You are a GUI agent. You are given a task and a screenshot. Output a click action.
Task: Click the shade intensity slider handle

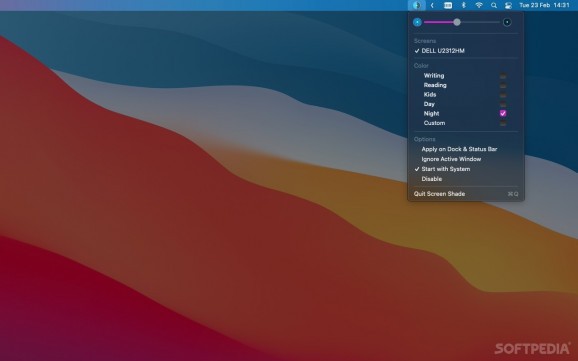click(457, 22)
